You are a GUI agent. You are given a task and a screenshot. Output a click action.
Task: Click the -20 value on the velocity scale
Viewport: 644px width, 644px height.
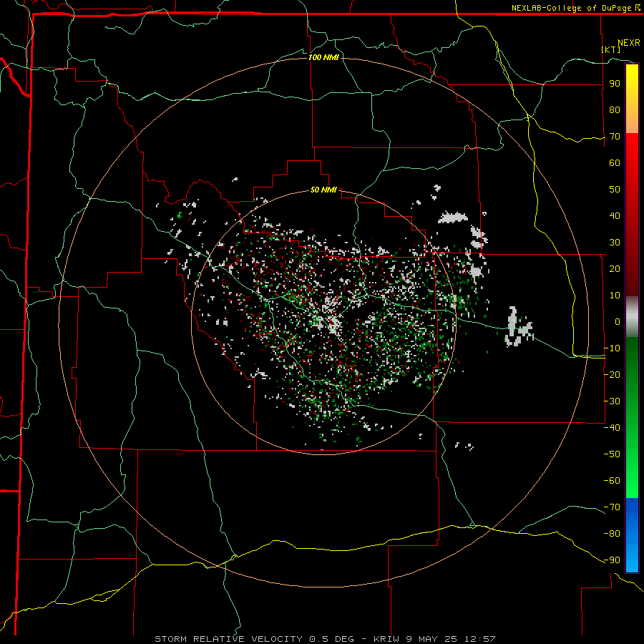click(x=612, y=375)
